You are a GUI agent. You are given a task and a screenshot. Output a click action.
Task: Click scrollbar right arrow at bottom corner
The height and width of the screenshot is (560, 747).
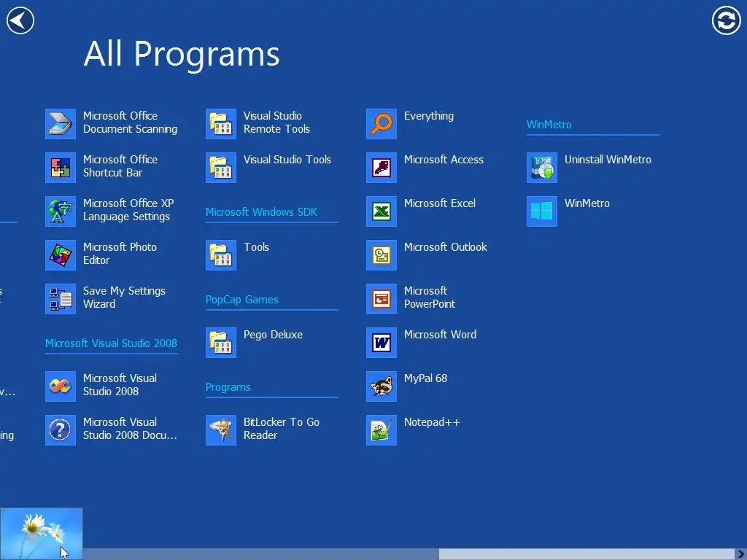[741, 554]
